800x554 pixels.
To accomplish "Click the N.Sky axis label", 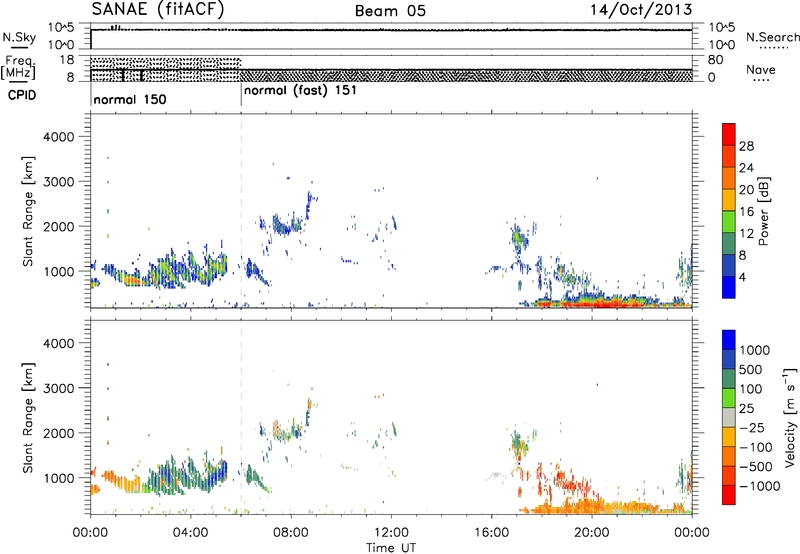I will point(19,37).
